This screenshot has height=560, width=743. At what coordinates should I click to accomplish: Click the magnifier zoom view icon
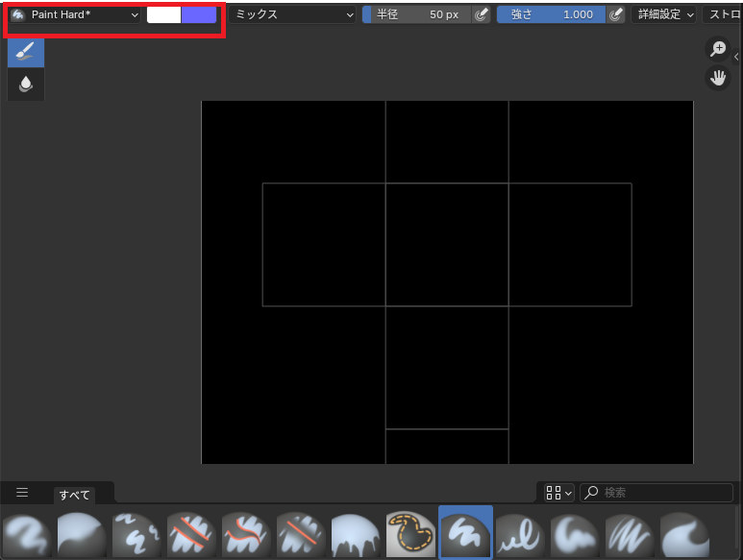718,49
